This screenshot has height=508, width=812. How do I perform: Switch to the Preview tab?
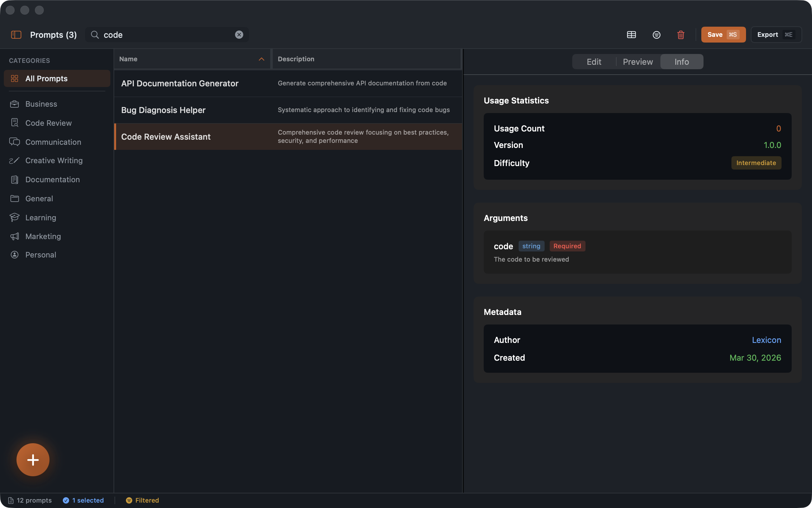[638, 62]
